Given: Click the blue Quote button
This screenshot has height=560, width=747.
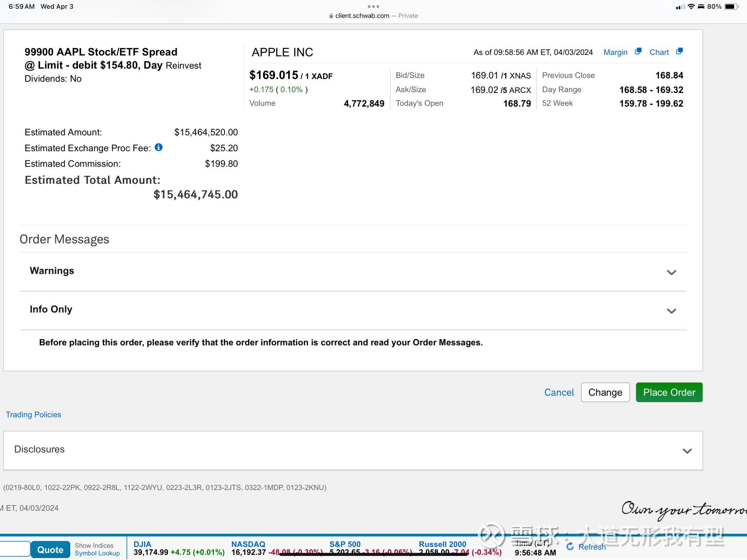Looking at the screenshot, I should pos(50,549).
